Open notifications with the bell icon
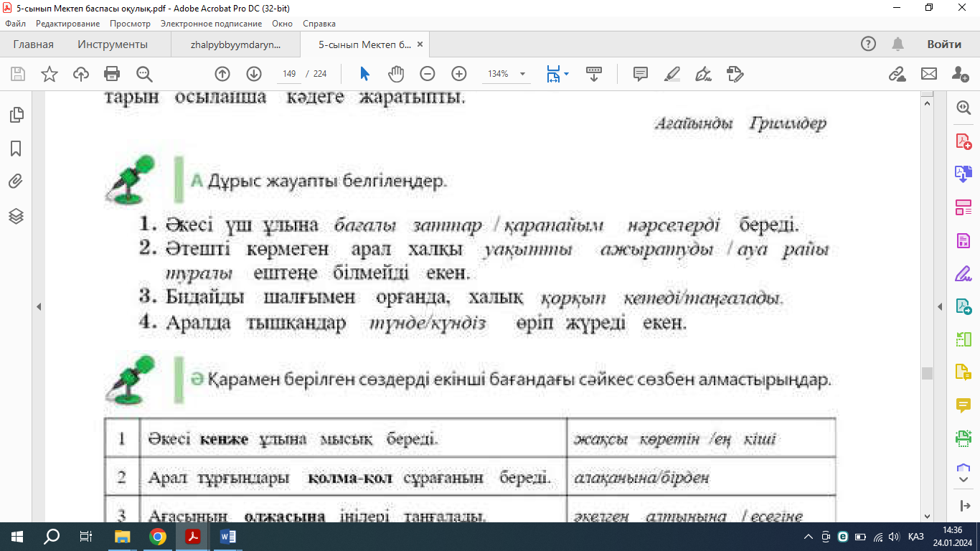Viewport: 980px width, 551px height. (897, 44)
